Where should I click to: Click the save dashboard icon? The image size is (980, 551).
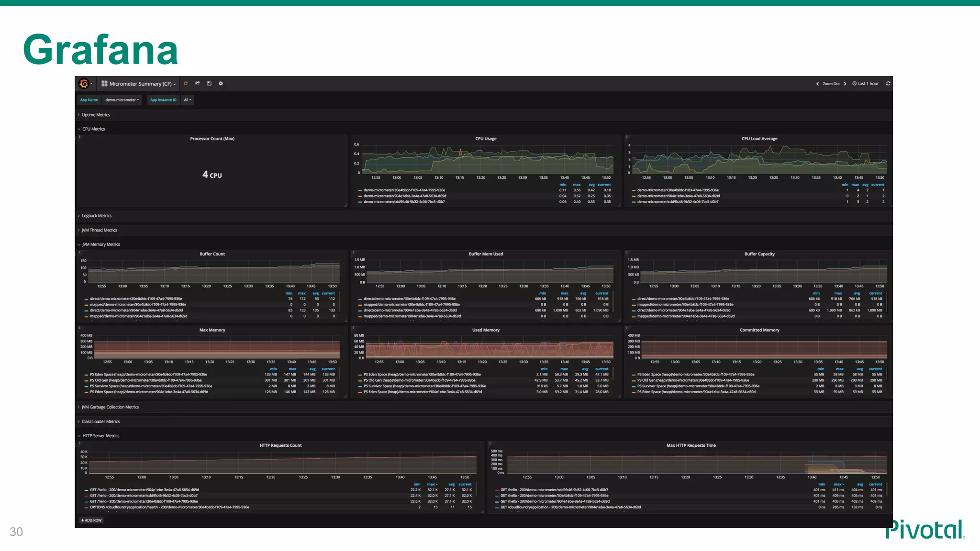pos(209,84)
